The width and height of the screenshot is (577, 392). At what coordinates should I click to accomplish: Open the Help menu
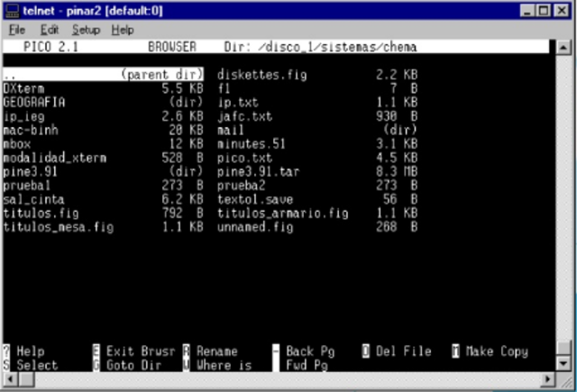(123, 30)
